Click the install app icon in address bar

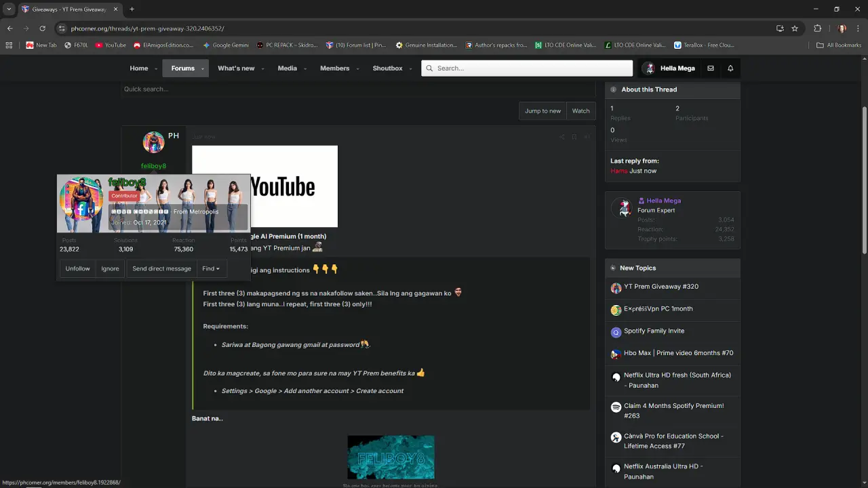tap(780, 28)
